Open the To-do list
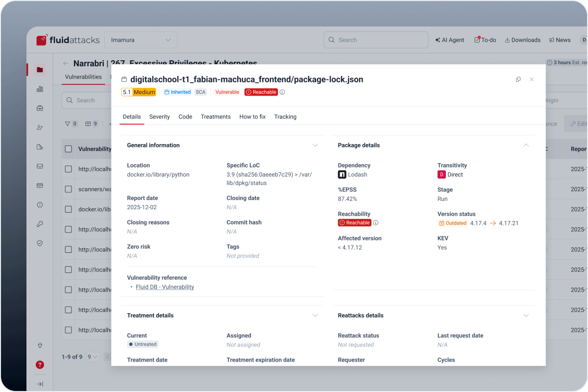Screen dimensions: 588x392 tap(485, 40)
